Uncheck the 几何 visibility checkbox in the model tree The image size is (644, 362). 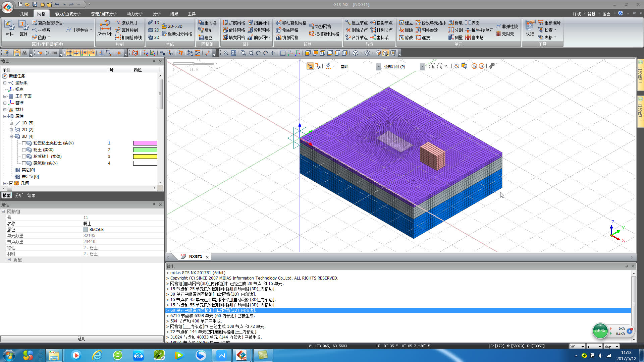11,183
